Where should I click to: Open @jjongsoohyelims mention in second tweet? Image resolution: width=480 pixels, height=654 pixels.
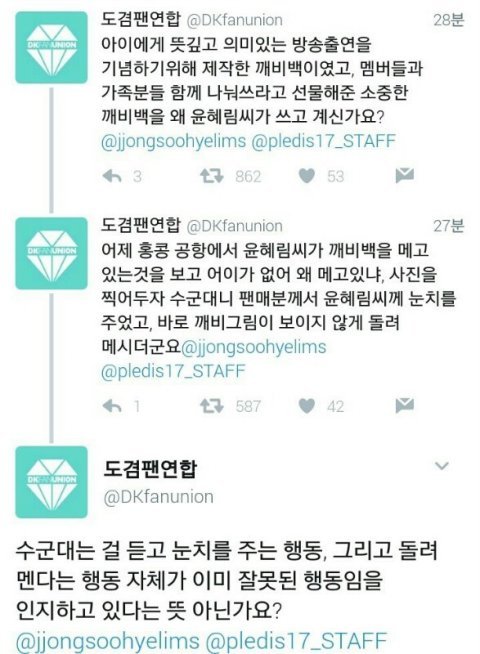click(254, 347)
